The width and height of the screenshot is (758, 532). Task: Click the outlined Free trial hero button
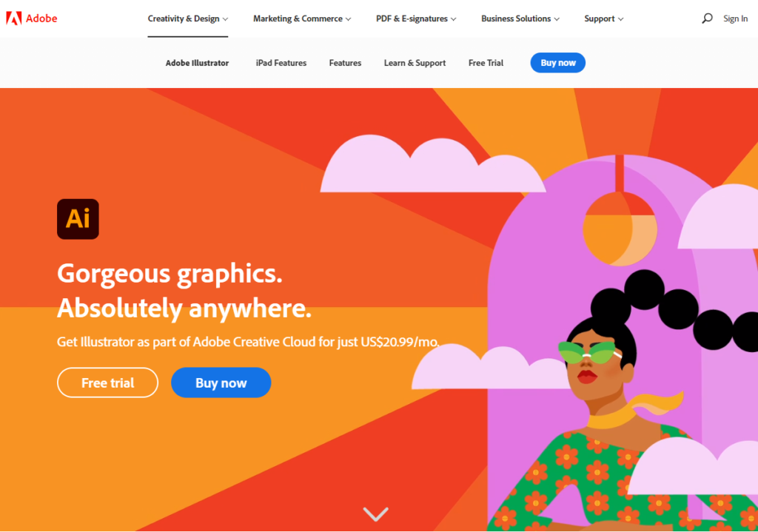point(107,383)
